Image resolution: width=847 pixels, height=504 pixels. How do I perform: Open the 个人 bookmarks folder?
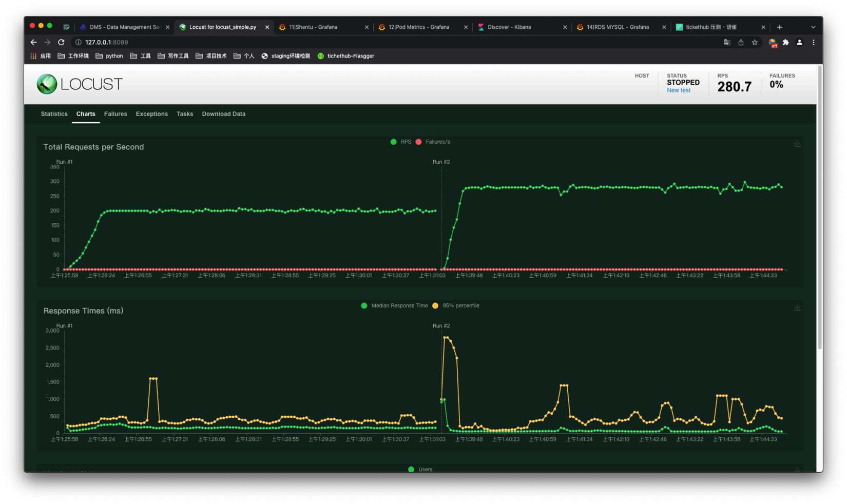coord(244,56)
